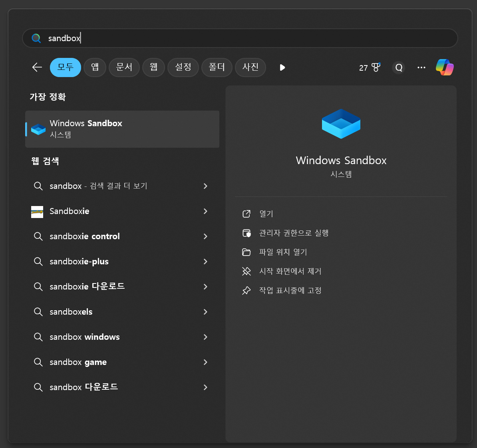477x448 pixels.
Task: Select the sandbox windows suggestion text
Action: tap(85, 337)
